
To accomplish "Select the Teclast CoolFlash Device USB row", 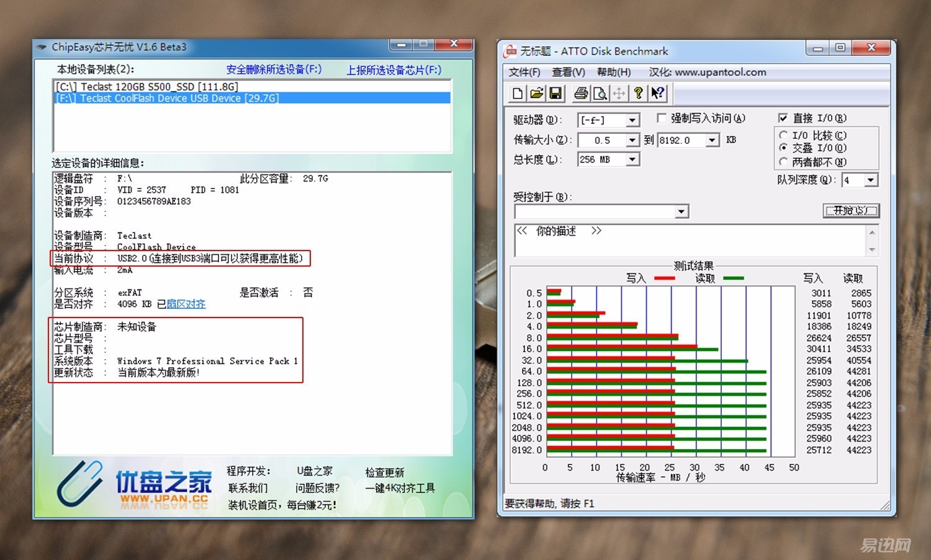I will point(252,98).
